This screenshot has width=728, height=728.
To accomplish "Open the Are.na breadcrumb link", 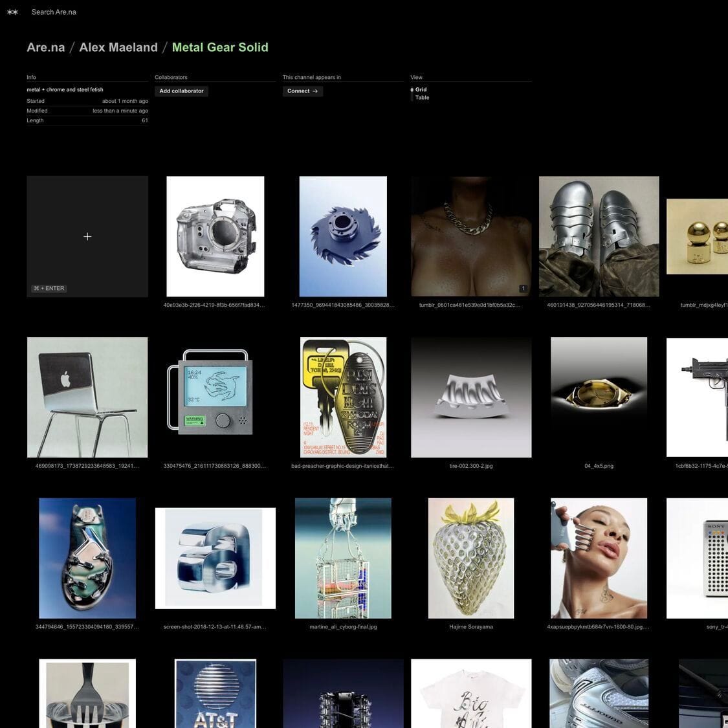I will point(45,47).
